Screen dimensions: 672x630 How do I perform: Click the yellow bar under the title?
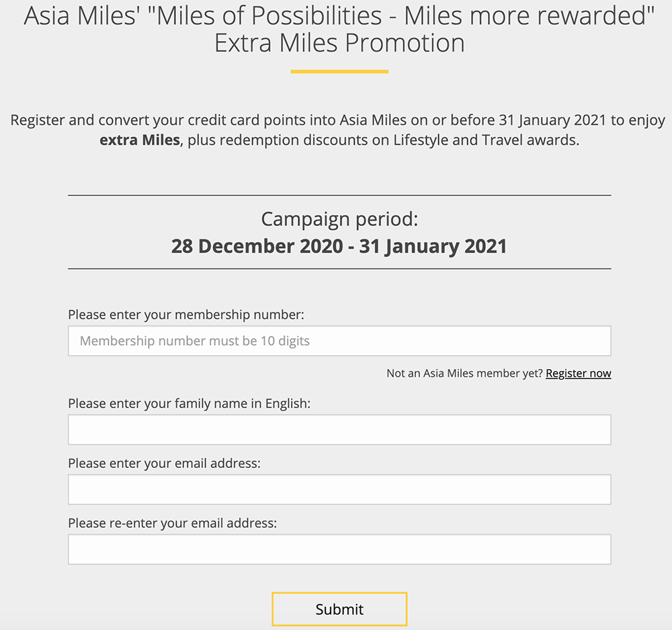click(x=339, y=71)
